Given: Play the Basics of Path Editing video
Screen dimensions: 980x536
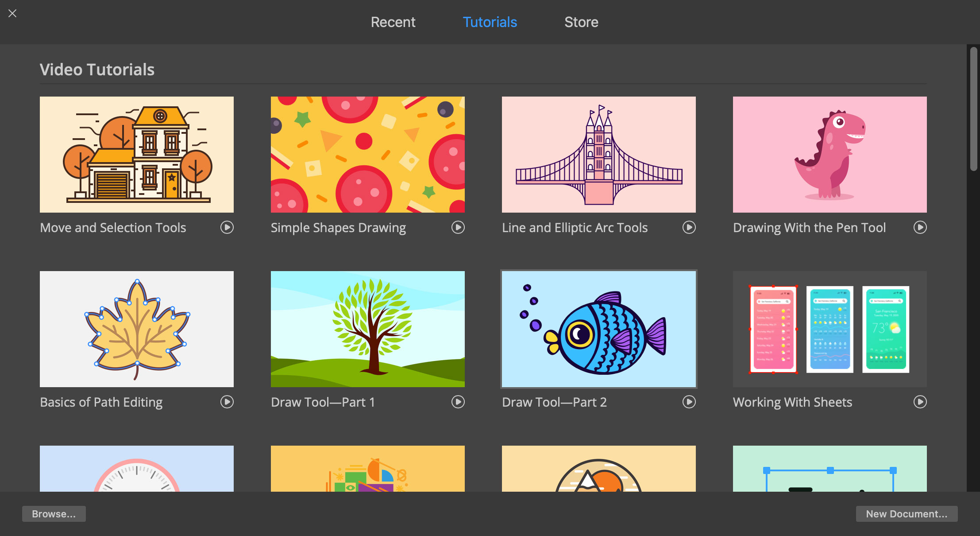Looking at the screenshot, I should tap(227, 402).
